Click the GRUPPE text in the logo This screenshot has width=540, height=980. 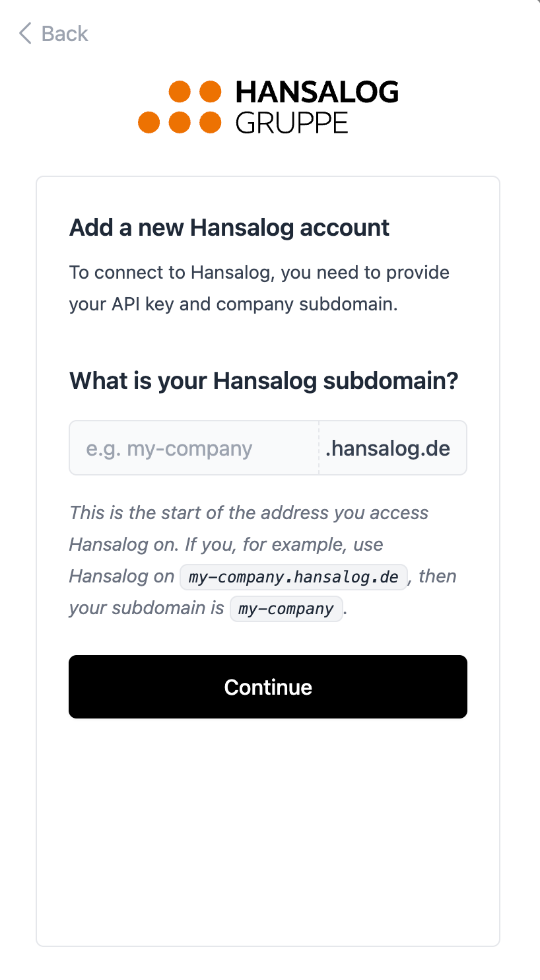[x=292, y=123]
